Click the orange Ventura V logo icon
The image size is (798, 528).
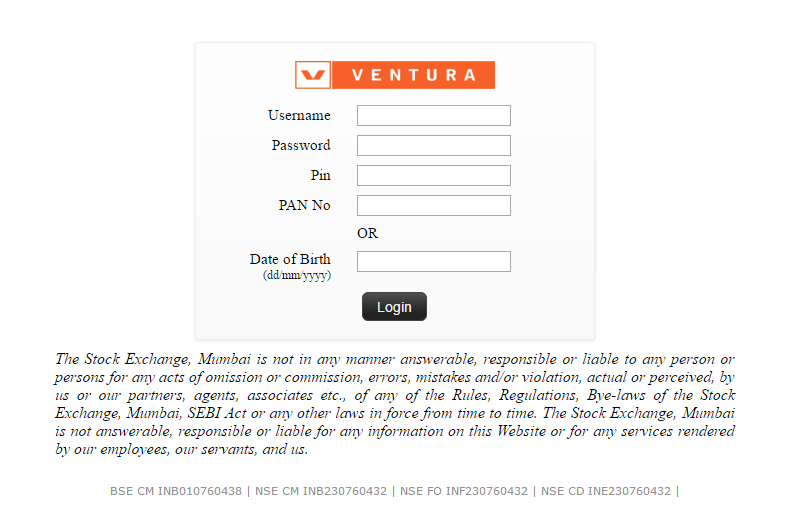point(313,75)
